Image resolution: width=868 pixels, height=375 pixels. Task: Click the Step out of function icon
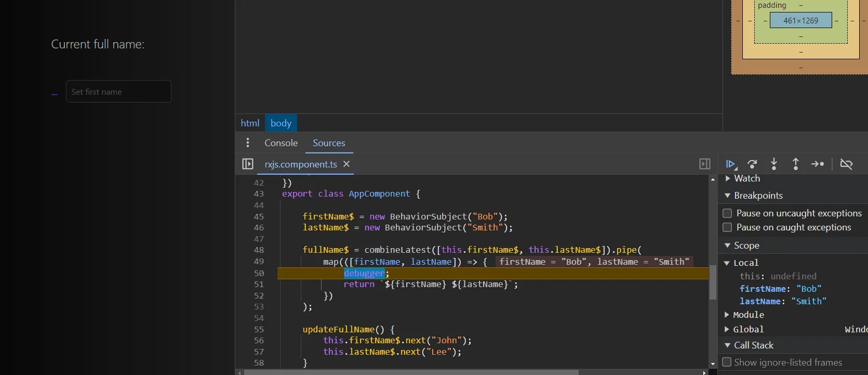click(x=795, y=164)
